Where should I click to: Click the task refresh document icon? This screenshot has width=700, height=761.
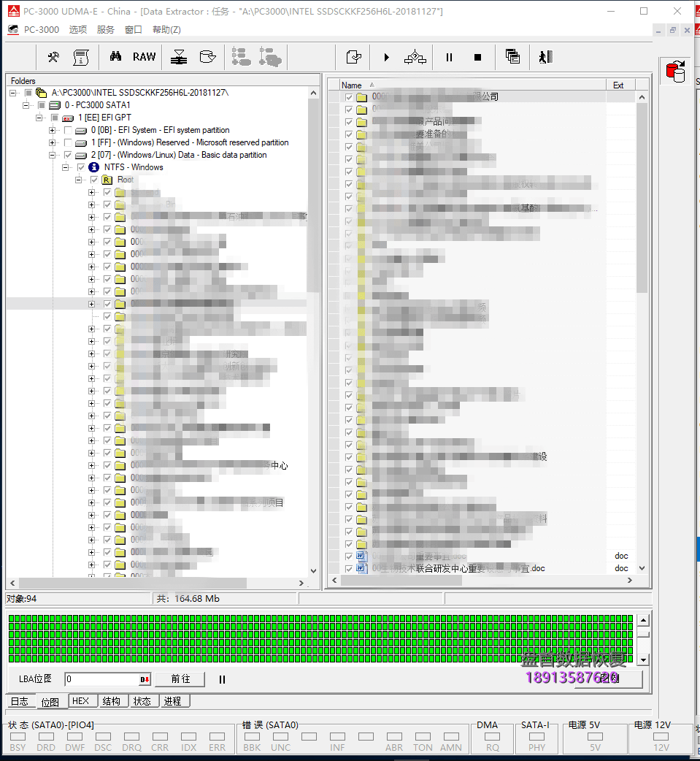pyautogui.click(x=353, y=57)
